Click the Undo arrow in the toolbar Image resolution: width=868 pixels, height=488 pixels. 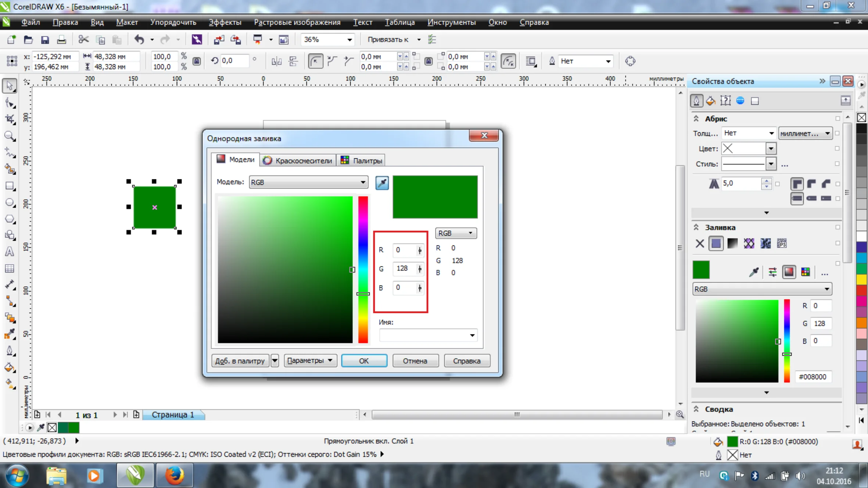pos(139,40)
